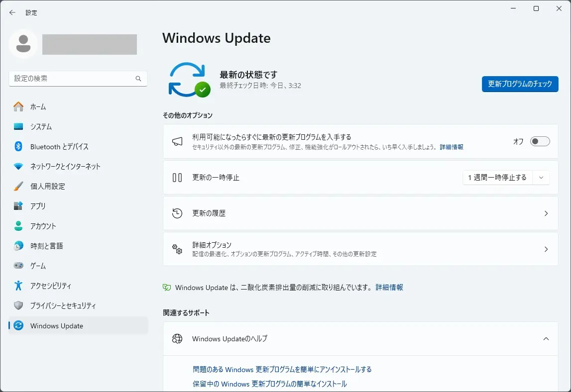
Task: Open link 問題のある Windows 更新プログラムを簡単にアンインストールする
Action: pyautogui.click(x=282, y=370)
